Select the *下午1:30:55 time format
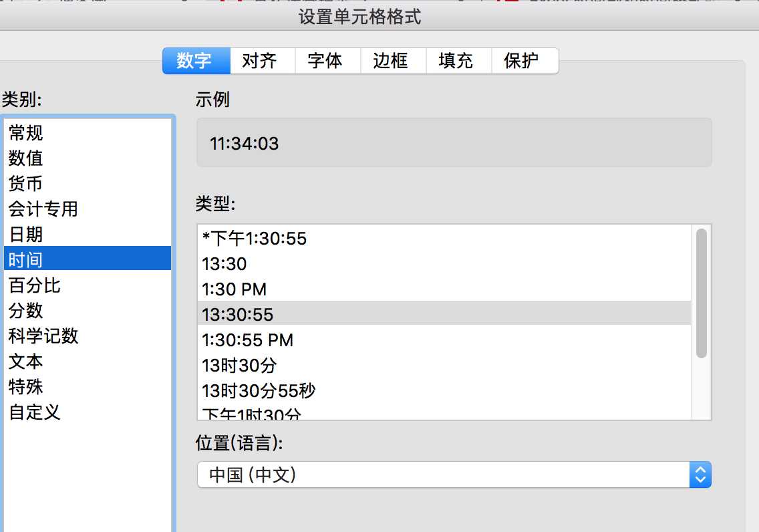This screenshot has height=532, width=759. tap(255, 239)
